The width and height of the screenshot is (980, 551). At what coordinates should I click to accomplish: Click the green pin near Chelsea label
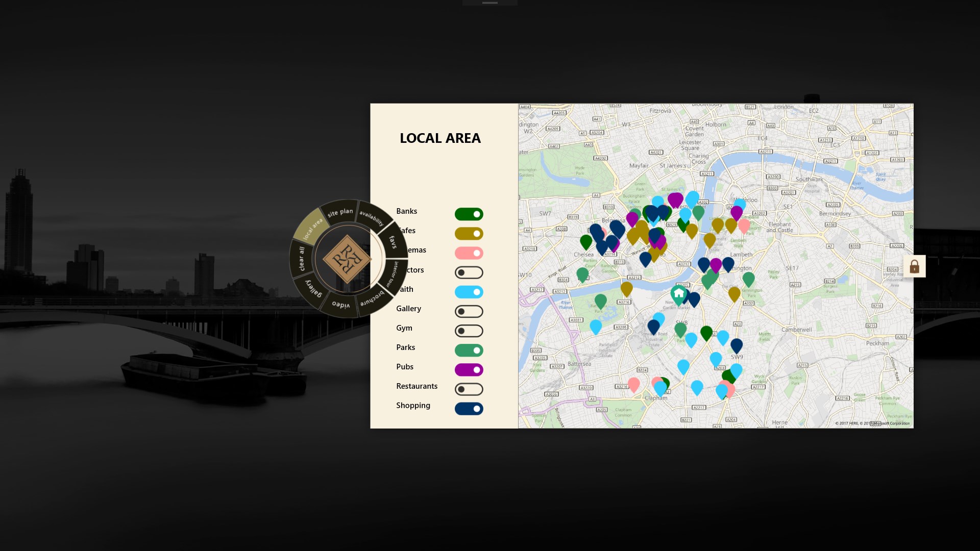point(586,241)
